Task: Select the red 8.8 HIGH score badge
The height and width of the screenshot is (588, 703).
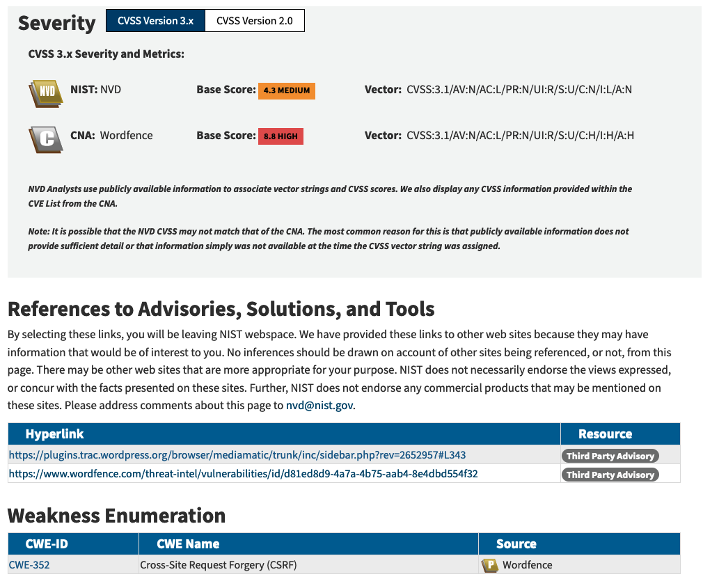Action: pos(282,136)
